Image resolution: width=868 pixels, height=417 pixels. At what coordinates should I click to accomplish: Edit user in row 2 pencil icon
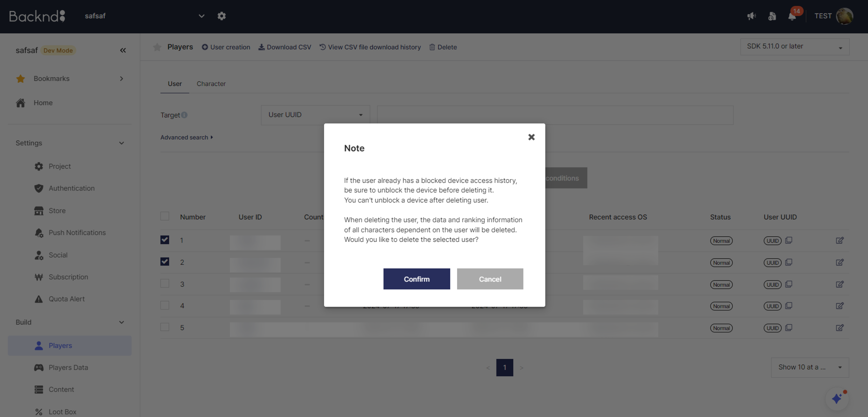840,262
